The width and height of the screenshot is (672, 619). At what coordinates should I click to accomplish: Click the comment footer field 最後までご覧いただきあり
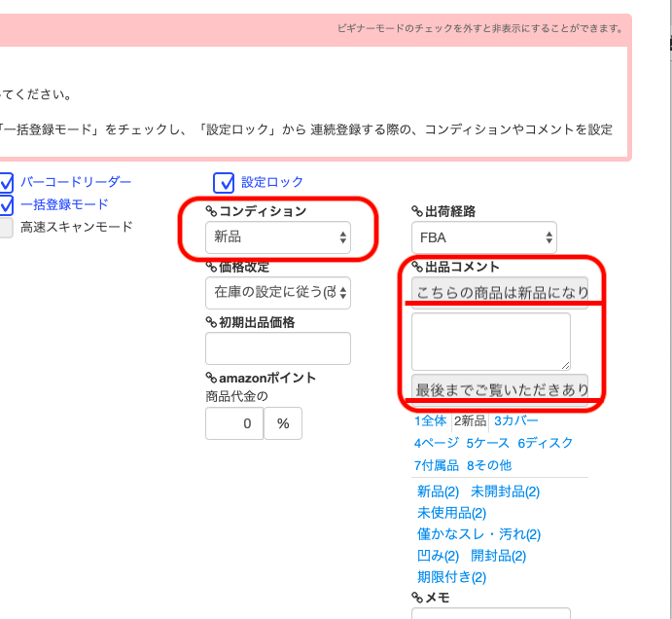tap(500, 390)
